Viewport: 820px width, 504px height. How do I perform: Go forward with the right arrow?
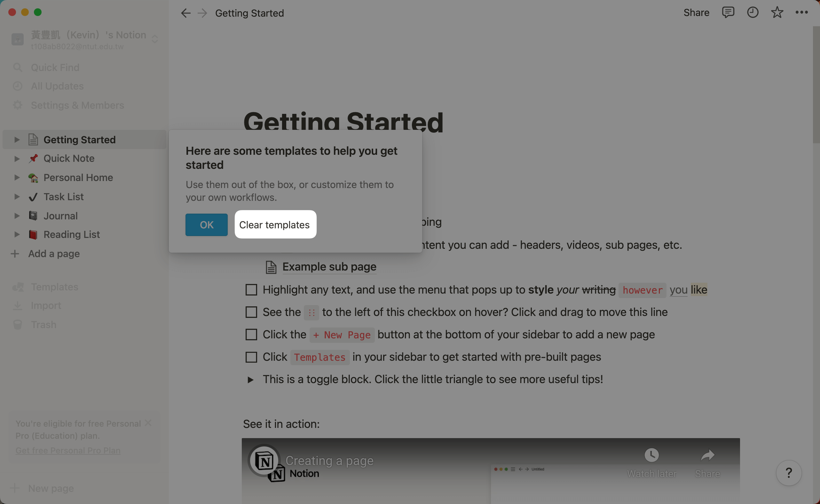202,13
